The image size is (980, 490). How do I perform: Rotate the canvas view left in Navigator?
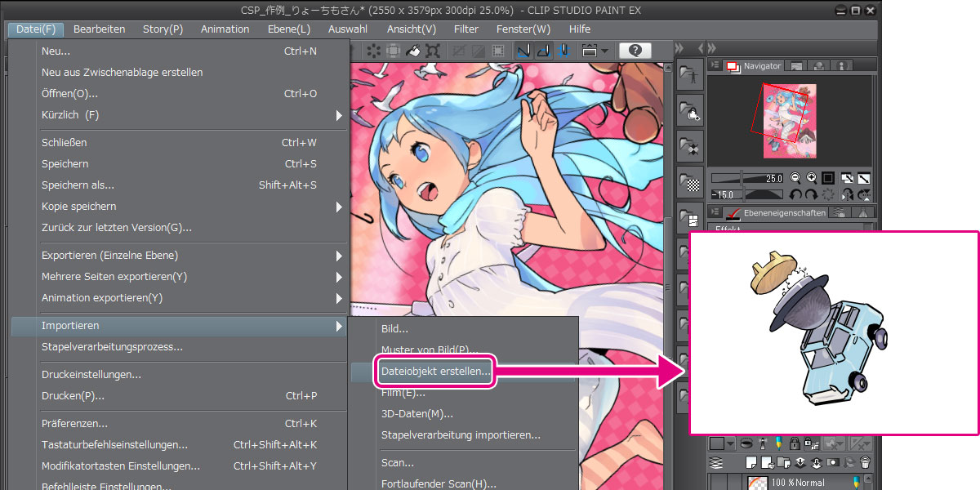pos(795,194)
